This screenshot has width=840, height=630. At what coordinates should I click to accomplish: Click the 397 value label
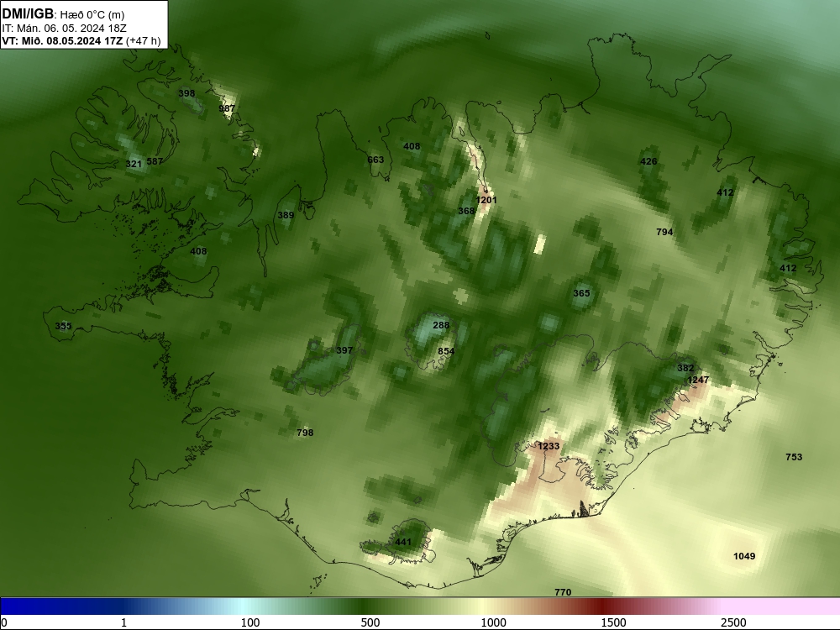click(344, 350)
